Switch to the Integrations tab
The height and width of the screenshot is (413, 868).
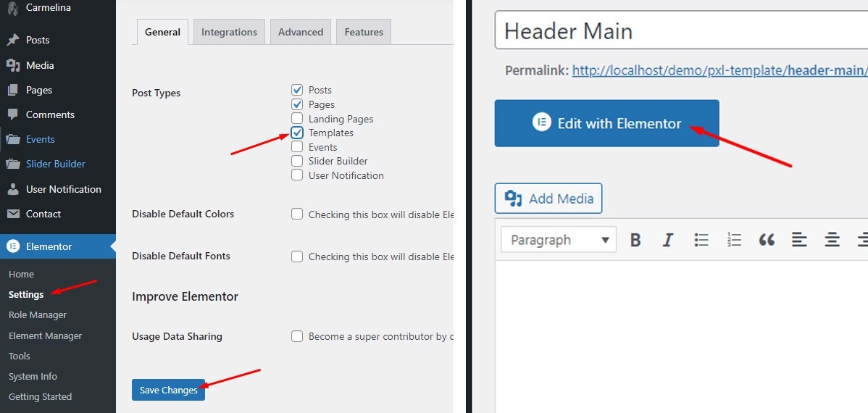[229, 32]
